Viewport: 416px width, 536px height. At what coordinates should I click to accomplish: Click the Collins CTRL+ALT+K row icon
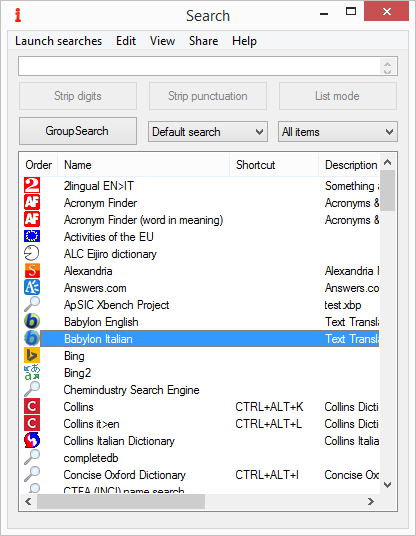point(32,406)
